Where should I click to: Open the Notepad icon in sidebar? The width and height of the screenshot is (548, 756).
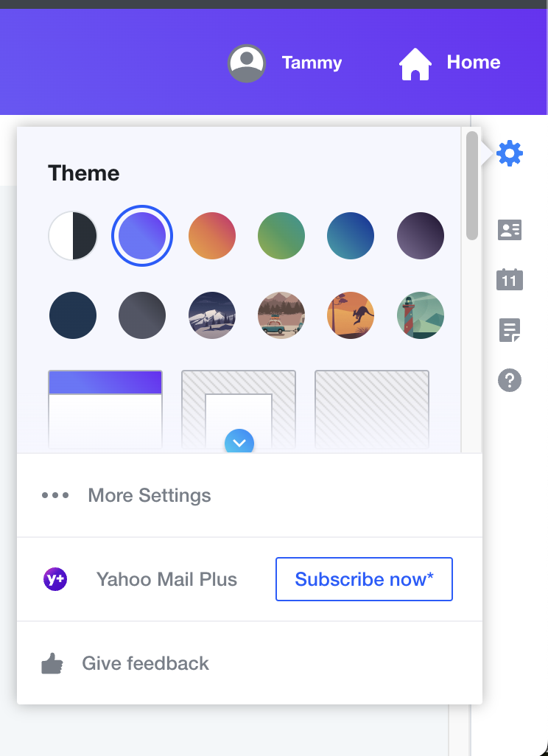click(x=510, y=330)
